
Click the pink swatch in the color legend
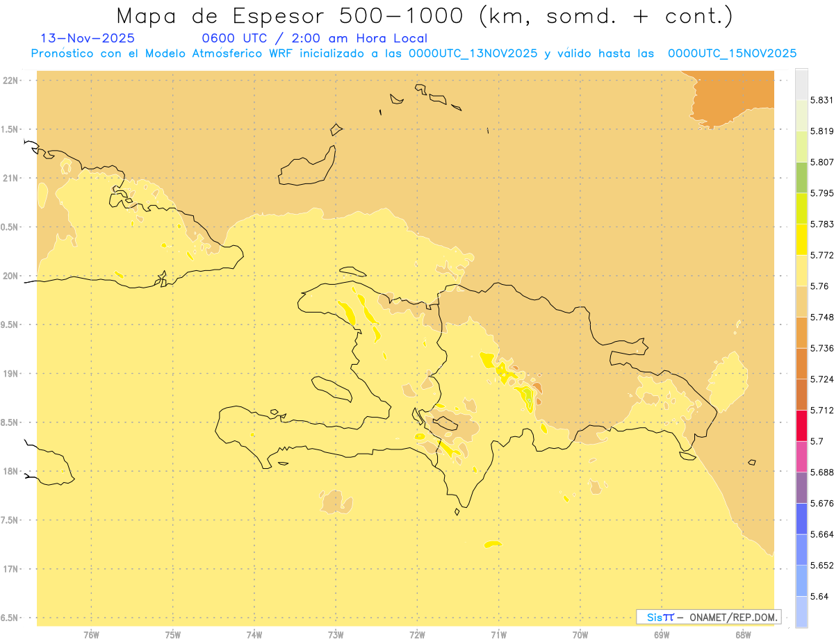801,456
